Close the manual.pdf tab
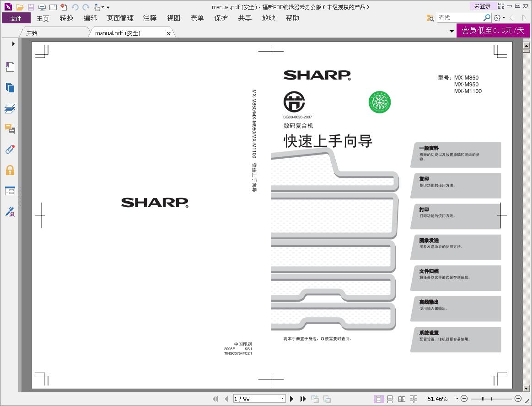This screenshot has height=406, width=532. 169,33
